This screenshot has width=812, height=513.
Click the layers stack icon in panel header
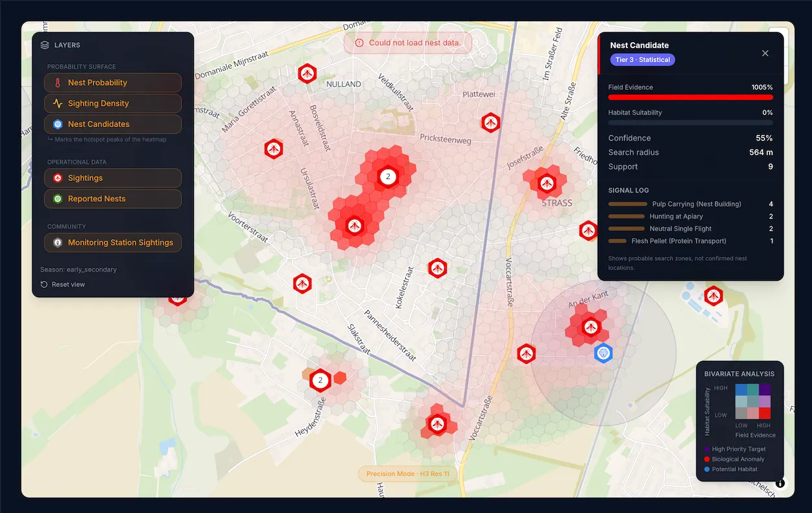pyautogui.click(x=45, y=45)
